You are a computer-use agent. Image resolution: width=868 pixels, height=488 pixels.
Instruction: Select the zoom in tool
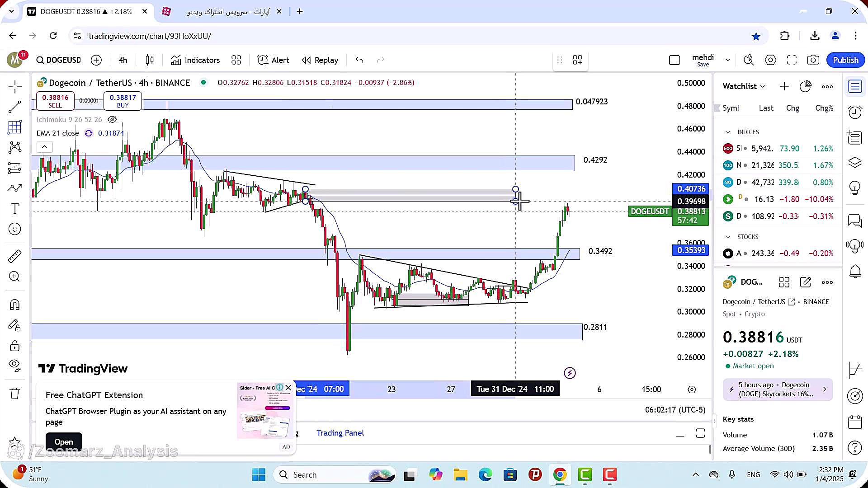[14, 277]
